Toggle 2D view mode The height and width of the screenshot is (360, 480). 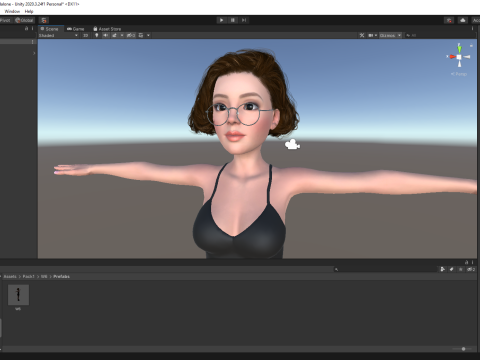86,35
